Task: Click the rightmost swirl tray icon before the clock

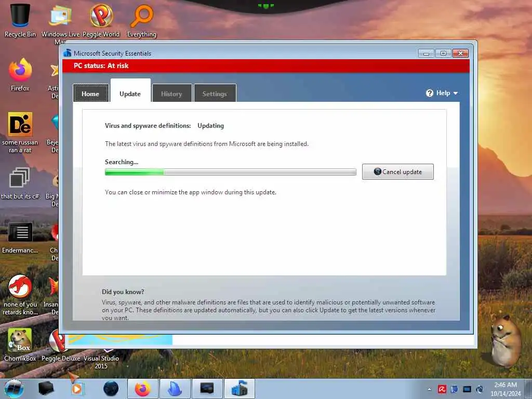Action: coord(480,389)
